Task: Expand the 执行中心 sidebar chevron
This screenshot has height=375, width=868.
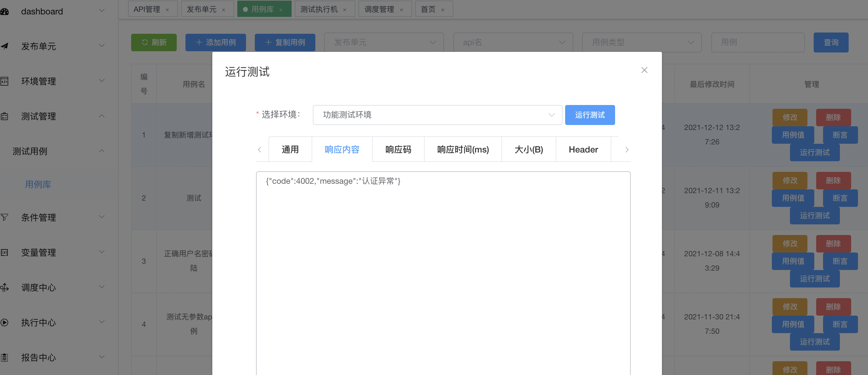Action: point(101,322)
